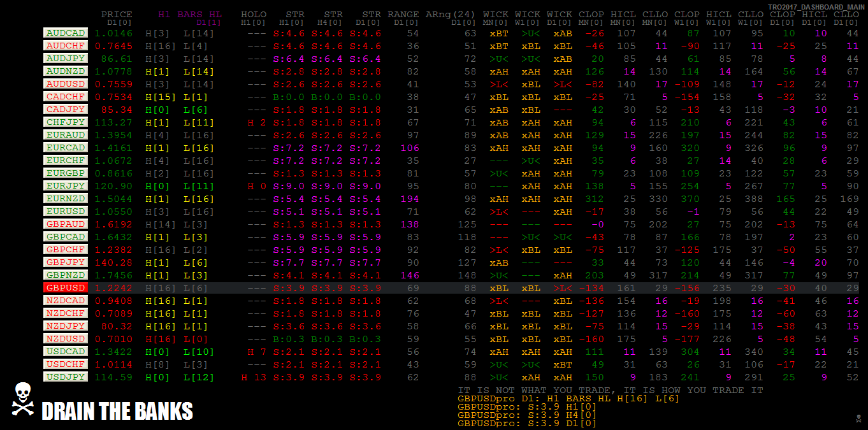Open the GBPAUD pair button
Viewport: 868px width, 430px height.
click(65, 224)
